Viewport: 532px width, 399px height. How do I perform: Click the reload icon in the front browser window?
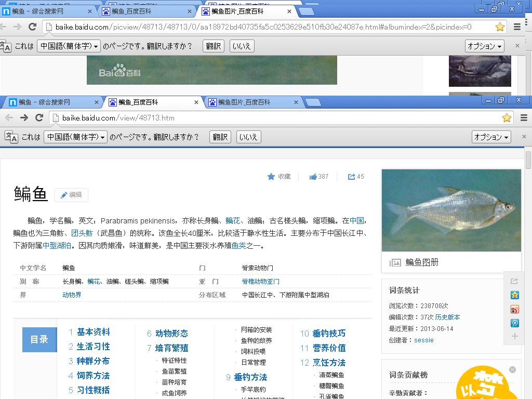(39, 118)
